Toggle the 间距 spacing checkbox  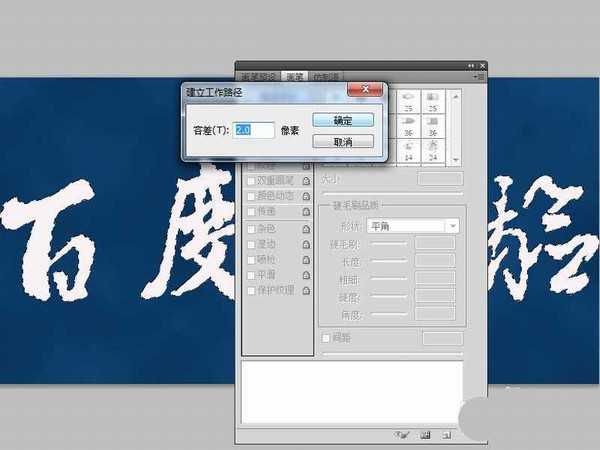tap(326, 338)
